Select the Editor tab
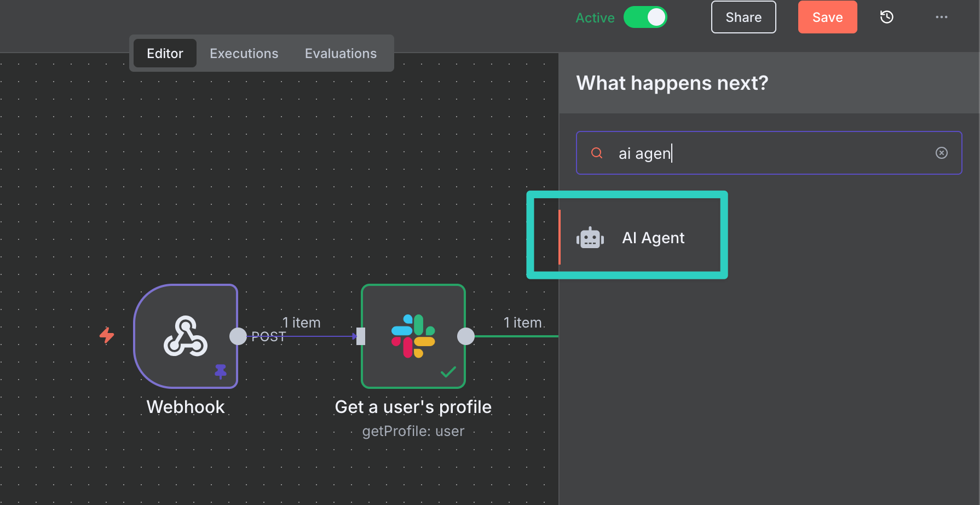This screenshot has height=505, width=980. pyautogui.click(x=165, y=54)
